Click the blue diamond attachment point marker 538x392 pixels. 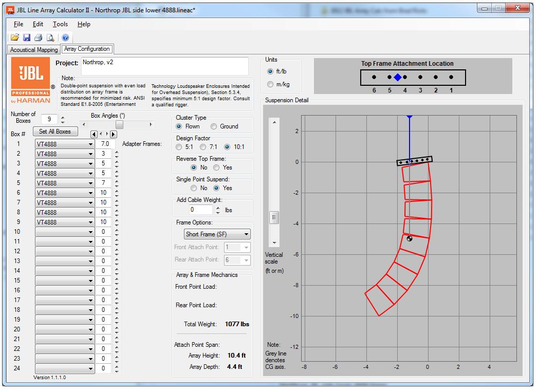tap(397, 77)
